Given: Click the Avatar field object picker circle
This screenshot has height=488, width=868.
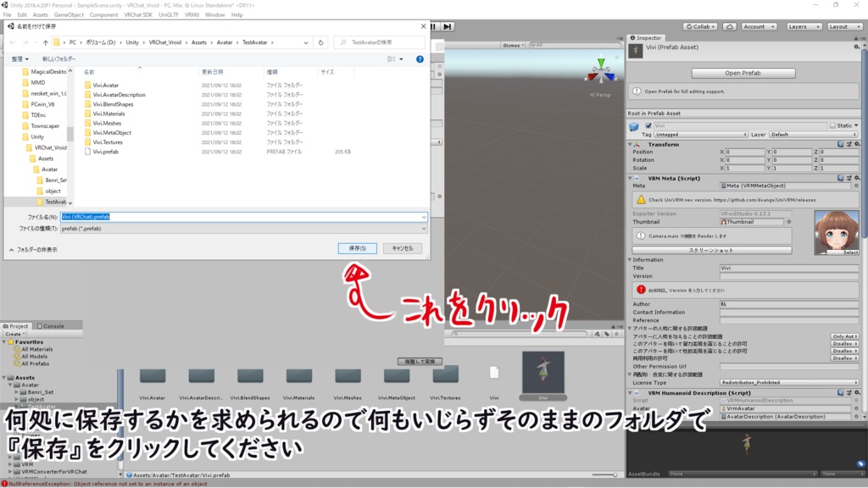Looking at the screenshot, I should tap(854, 408).
